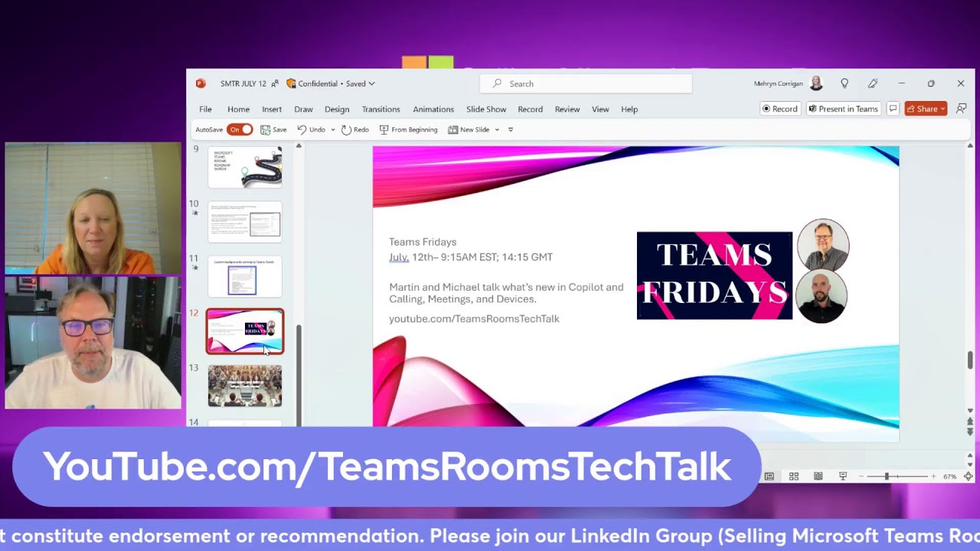The height and width of the screenshot is (551, 980).
Task: Select slide 12 Teams Fridays thumbnail
Action: click(245, 331)
